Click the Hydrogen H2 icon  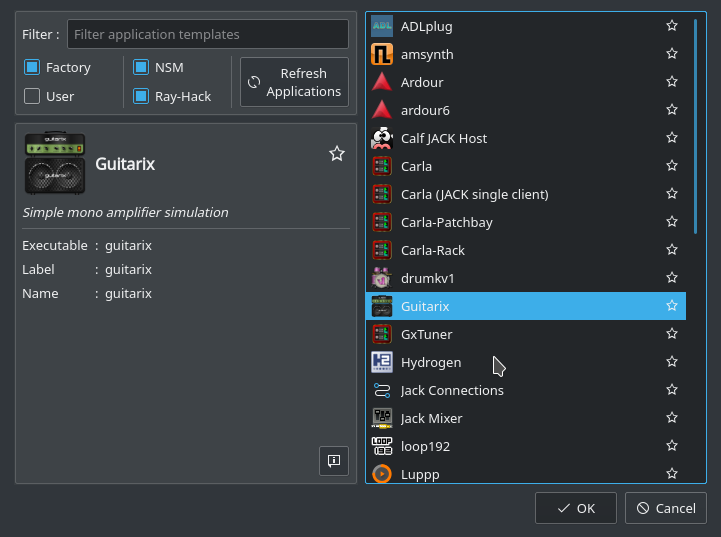pyautogui.click(x=382, y=362)
